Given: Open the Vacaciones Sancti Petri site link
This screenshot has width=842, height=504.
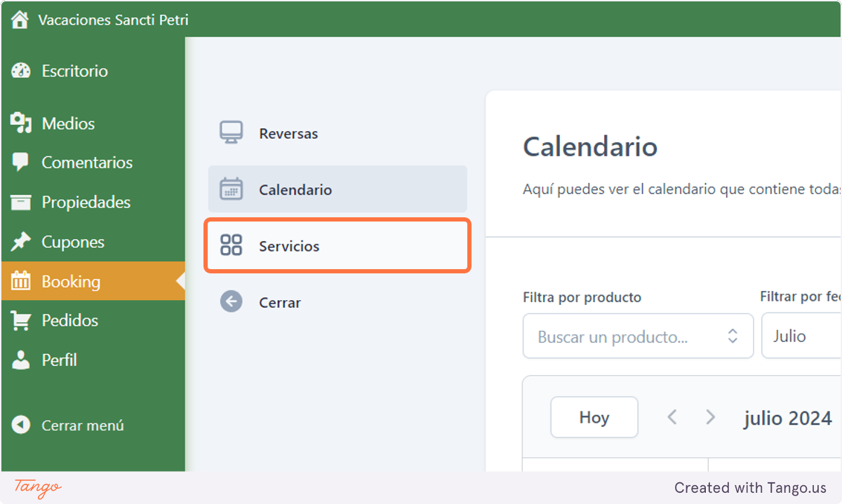Looking at the screenshot, I should (x=113, y=20).
